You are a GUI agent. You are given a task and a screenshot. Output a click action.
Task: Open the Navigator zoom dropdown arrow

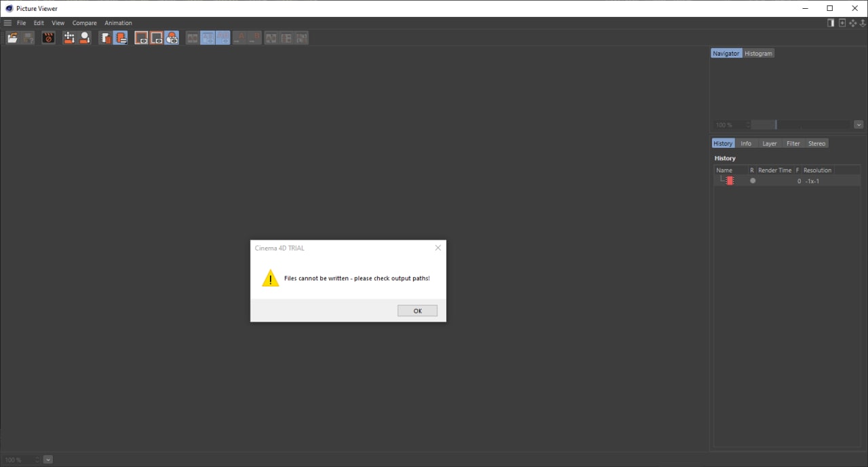pos(859,125)
